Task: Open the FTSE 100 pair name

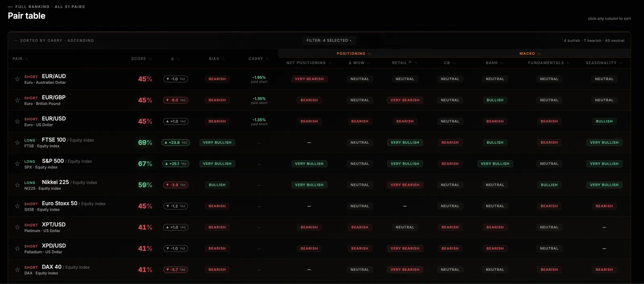Action: tap(54, 140)
